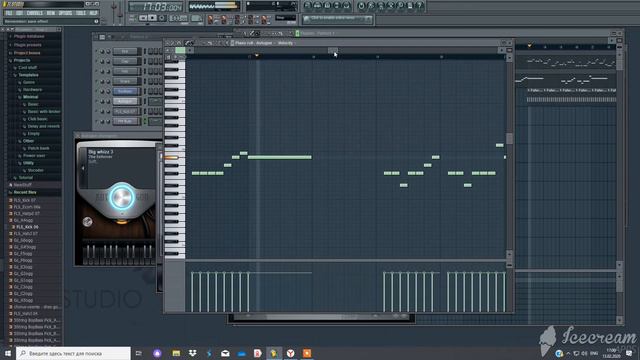Screen dimensions: 640x360
Task: Open the Hardware folder
Action: click(32, 89)
